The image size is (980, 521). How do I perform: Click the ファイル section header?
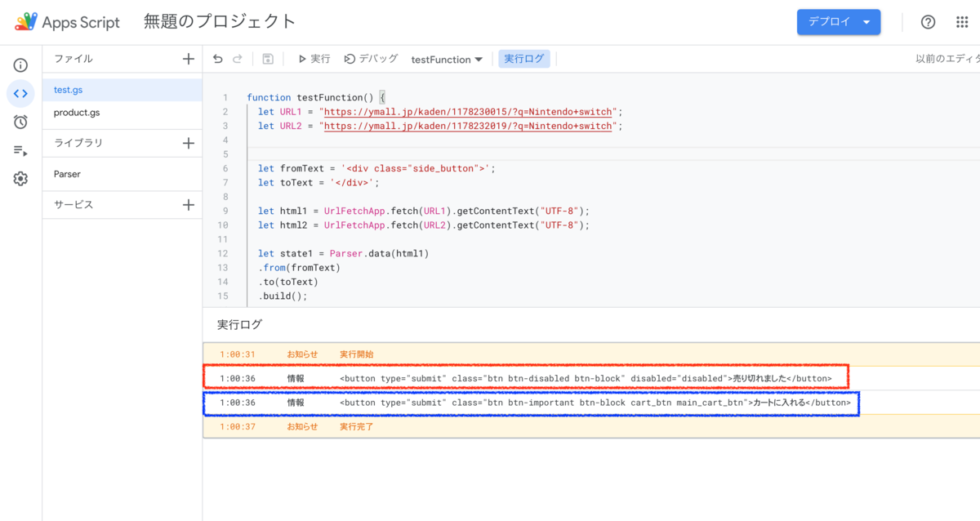point(73,59)
